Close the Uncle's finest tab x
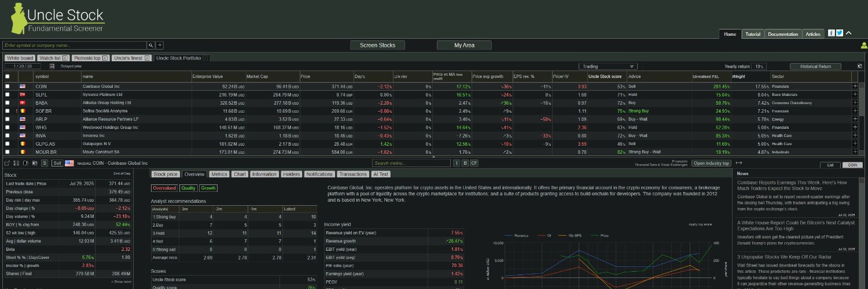 [147, 58]
